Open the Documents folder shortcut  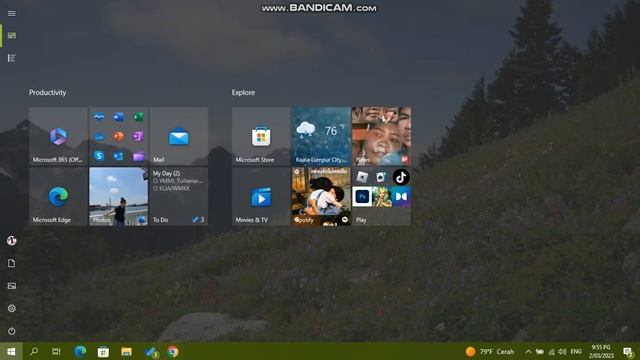coord(11,263)
